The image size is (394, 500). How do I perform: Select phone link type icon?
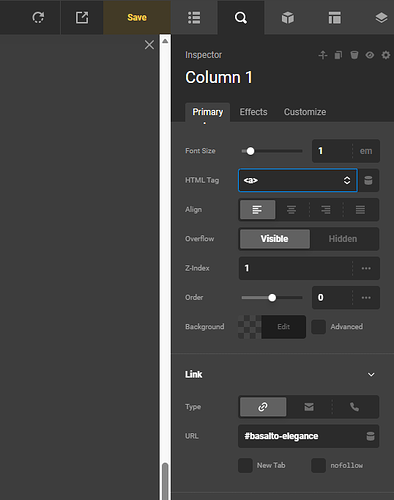pos(355,407)
